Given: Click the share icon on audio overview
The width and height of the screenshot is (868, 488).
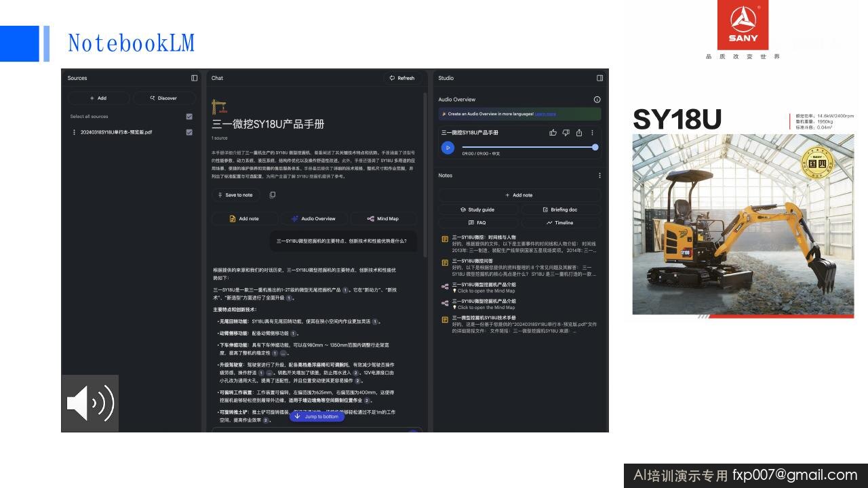Looking at the screenshot, I should [x=578, y=133].
